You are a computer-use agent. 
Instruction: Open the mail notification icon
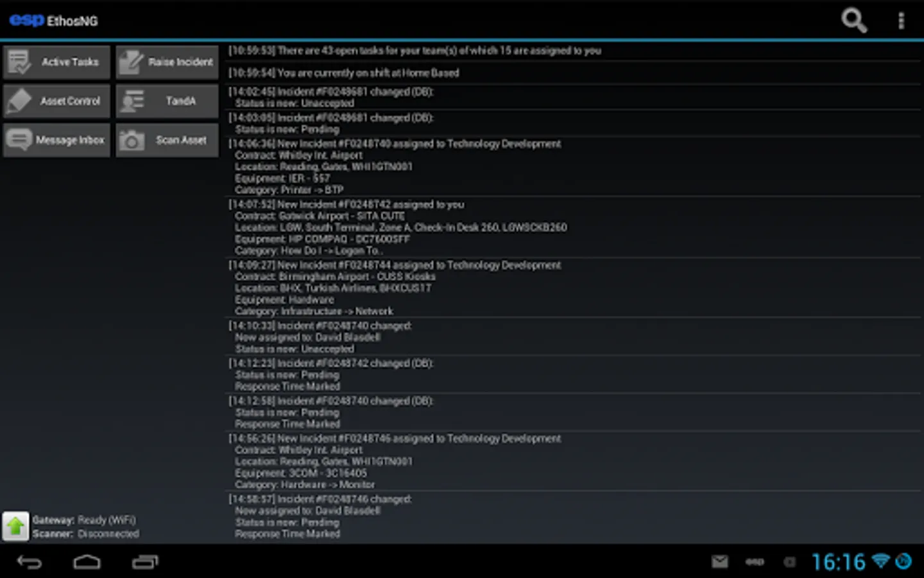720,562
